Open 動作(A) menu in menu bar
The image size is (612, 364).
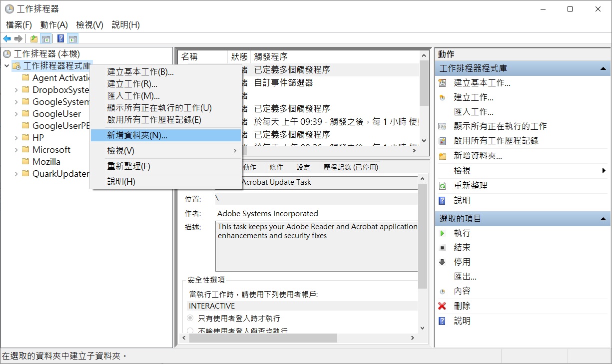pos(54,25)
